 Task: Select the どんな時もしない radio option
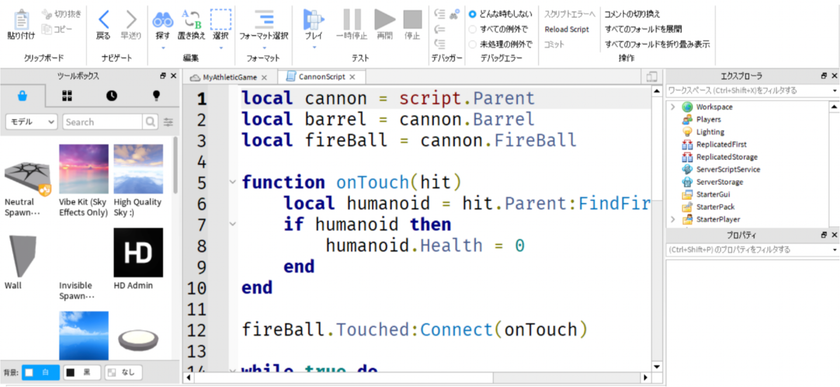[472, 14]
